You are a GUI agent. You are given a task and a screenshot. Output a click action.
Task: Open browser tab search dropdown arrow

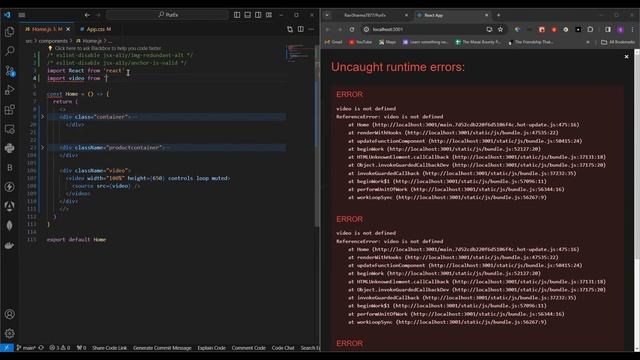pyautogui.click(x=327, y=15)
